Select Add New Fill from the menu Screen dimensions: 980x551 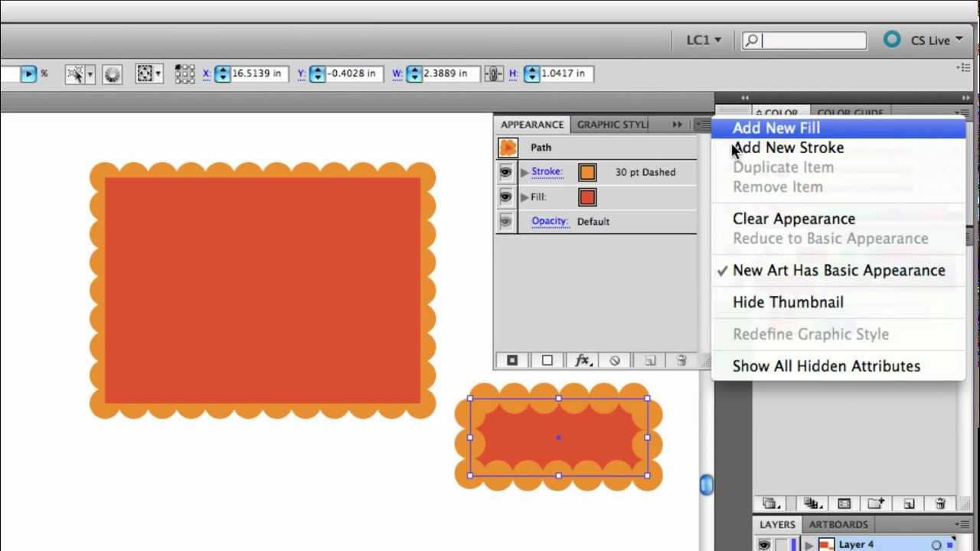pyautogui.click(x=776, y=128)
